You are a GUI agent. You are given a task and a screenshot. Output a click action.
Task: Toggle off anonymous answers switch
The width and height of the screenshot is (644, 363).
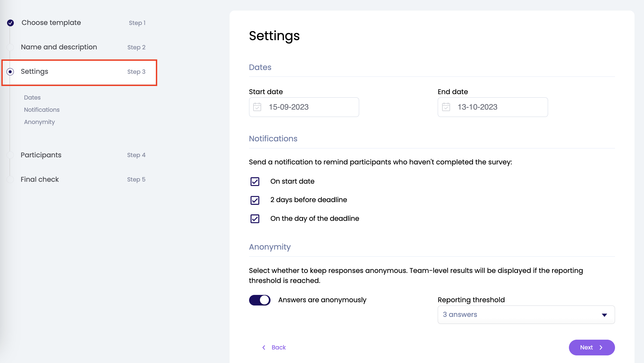click(x=260, y=300)
